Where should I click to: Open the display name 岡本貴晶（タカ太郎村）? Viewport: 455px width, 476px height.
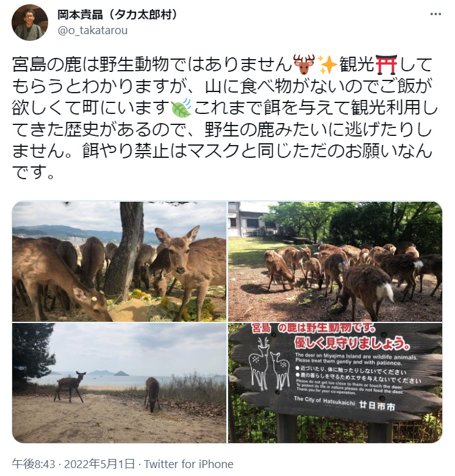click(x=118, y=14)
